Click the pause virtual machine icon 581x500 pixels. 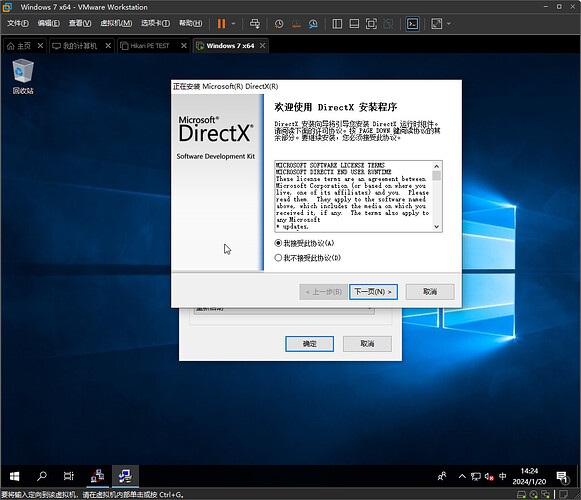tap(221, 24)
